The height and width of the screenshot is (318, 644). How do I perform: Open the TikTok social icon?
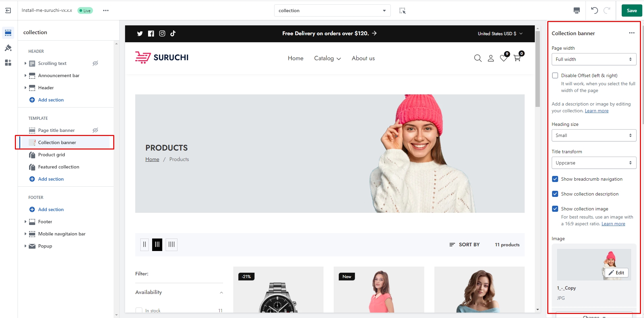point(173,33)
